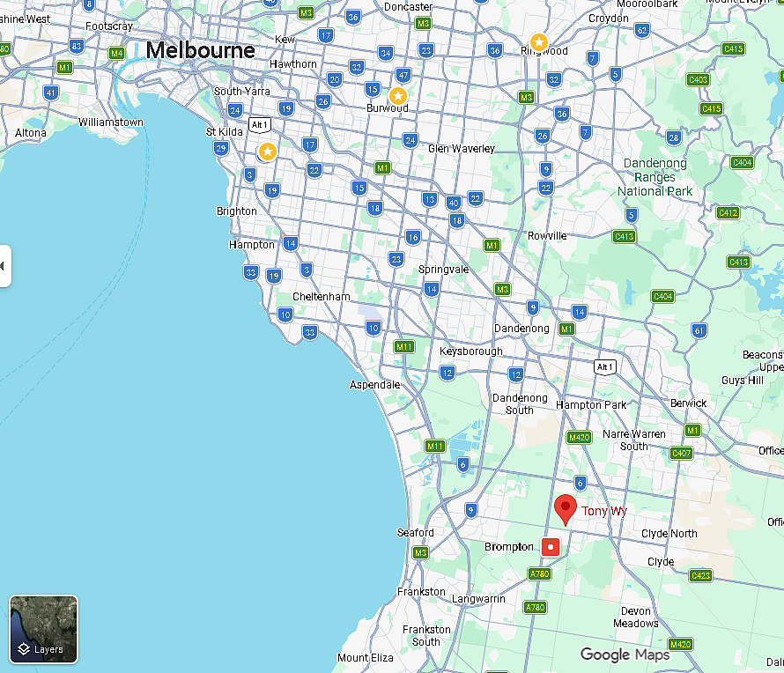Open the starred saved place near St Kilda

point(268,152)
